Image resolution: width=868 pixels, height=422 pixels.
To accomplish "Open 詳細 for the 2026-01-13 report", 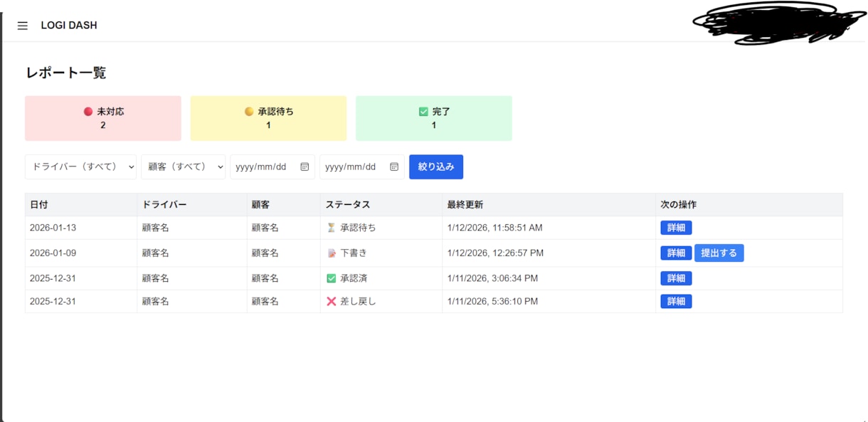I will tap(676, 228).
